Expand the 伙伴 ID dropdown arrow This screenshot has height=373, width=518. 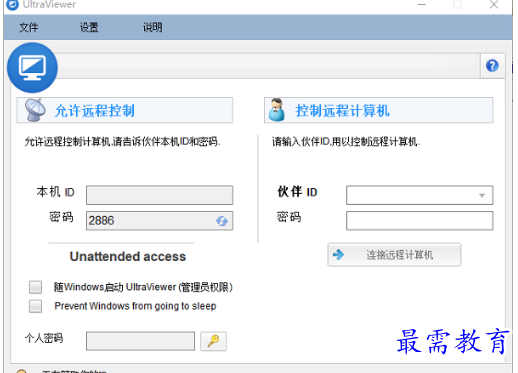[x=482, y=195]
